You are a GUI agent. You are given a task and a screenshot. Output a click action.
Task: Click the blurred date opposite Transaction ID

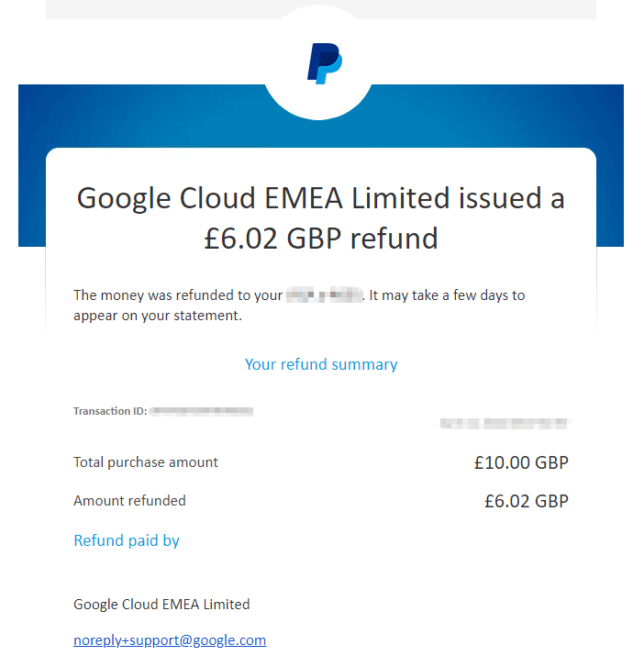pos(505,424)
